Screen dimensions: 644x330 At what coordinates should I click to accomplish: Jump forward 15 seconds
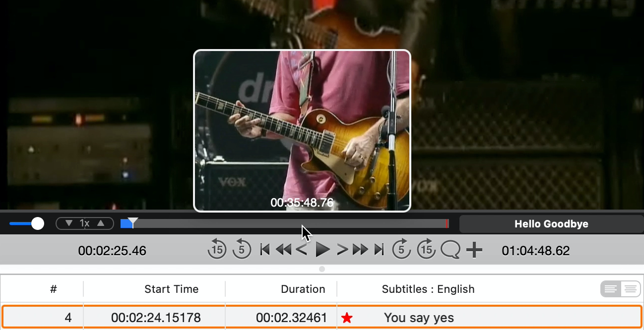(x=426, y=250)
